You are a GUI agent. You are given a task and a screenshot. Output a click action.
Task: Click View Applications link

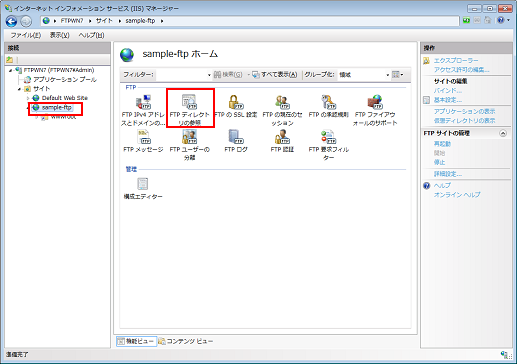click(x=464, y=111)
